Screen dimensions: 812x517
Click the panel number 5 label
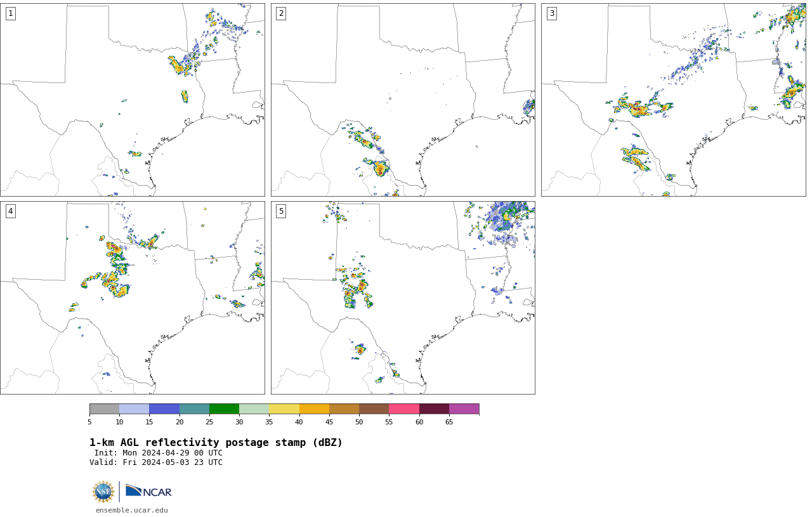[x=281, y=211]
